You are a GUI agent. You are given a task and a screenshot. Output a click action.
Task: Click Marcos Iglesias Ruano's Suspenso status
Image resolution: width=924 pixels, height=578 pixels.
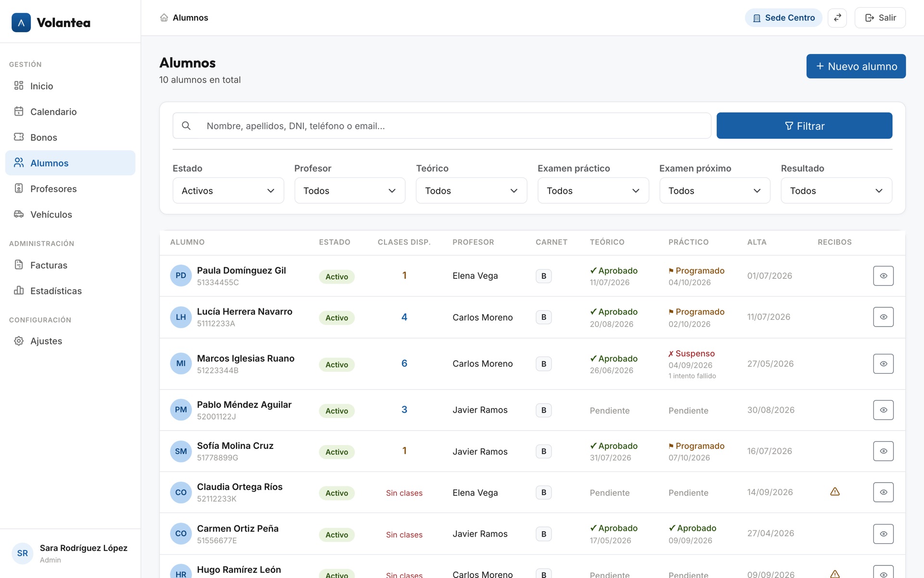692,354
